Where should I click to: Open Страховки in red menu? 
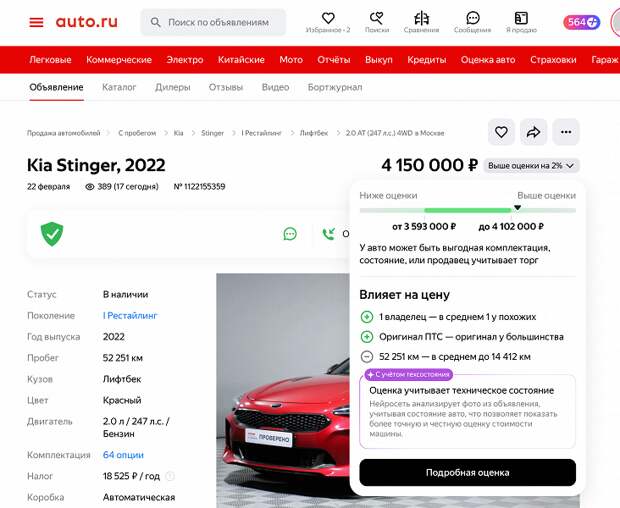[x=553, y=60]
